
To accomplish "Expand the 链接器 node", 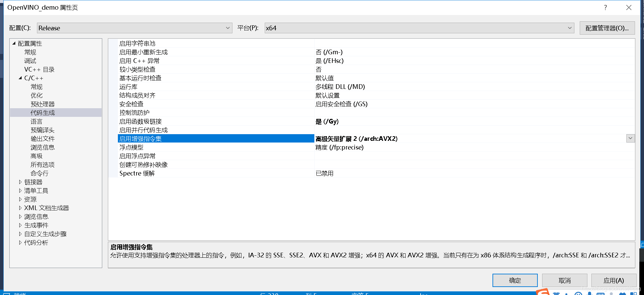I will [20, 182].
